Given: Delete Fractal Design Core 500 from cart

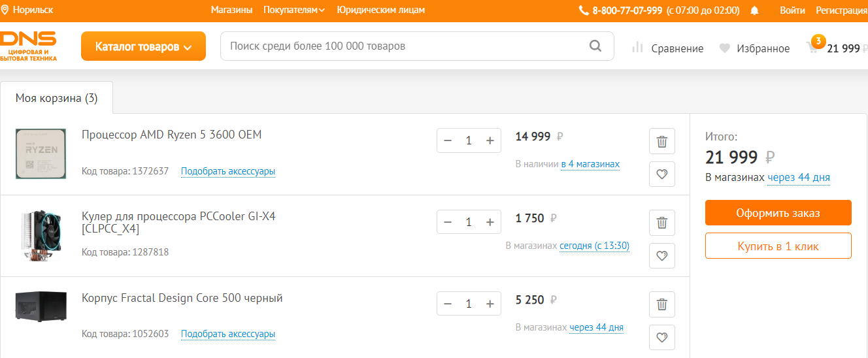Looking at the screenshot, I should (x=661, y=304).
